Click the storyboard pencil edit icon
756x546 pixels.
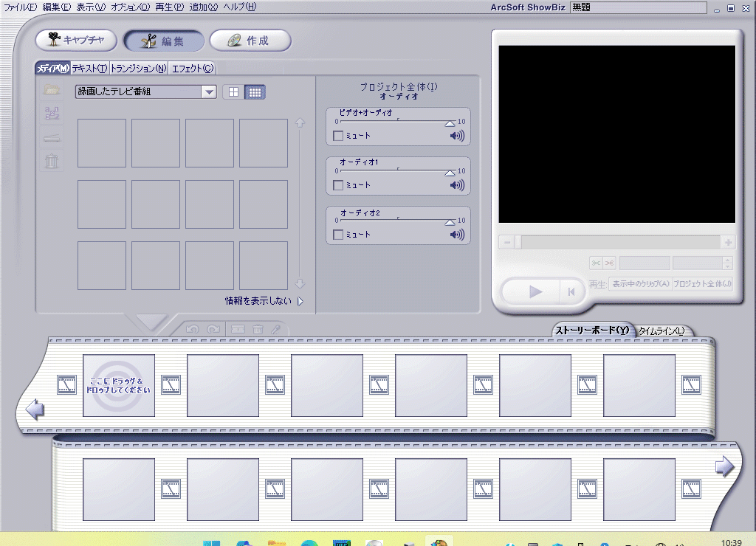click(276, 329)
